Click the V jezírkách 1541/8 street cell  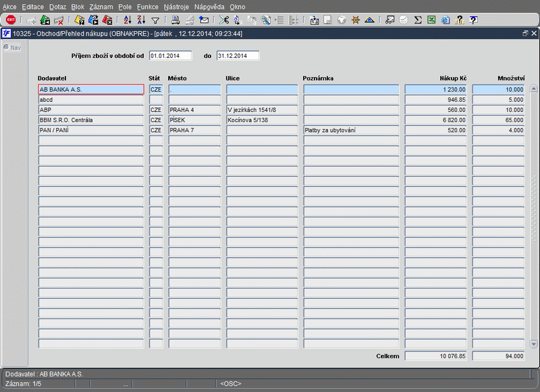[x=262, y=110]
